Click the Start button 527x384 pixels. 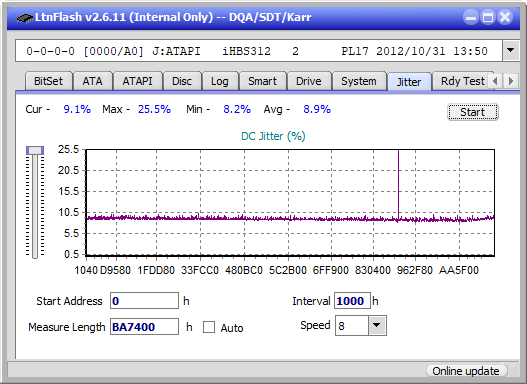(473, 112)
